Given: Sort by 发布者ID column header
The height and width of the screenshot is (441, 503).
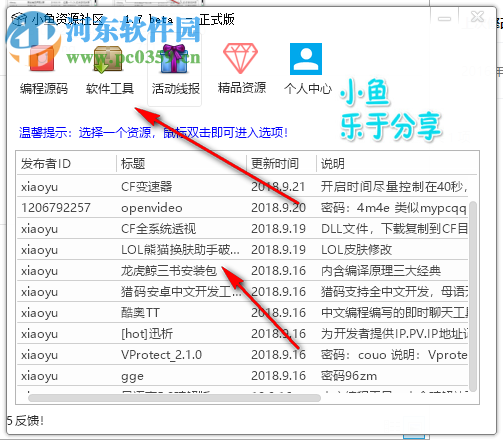Looking at the screenshot, I should pos(46,164).
